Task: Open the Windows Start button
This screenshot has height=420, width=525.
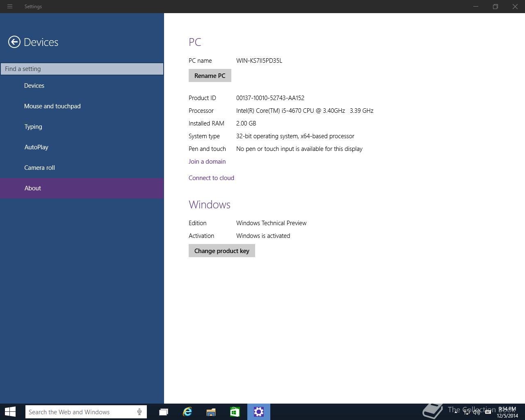Action: [10, 412]
